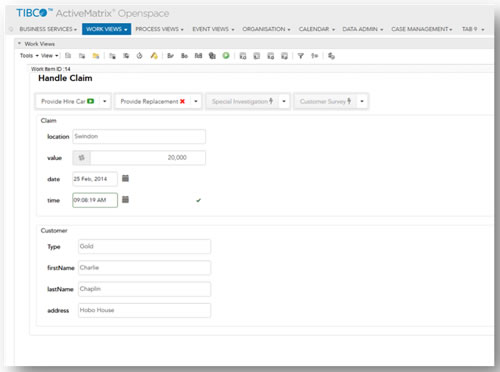Click the stacked documents toolbar icon
The height and width of the screenshot is (372, 500).
(x=212, y=56)
